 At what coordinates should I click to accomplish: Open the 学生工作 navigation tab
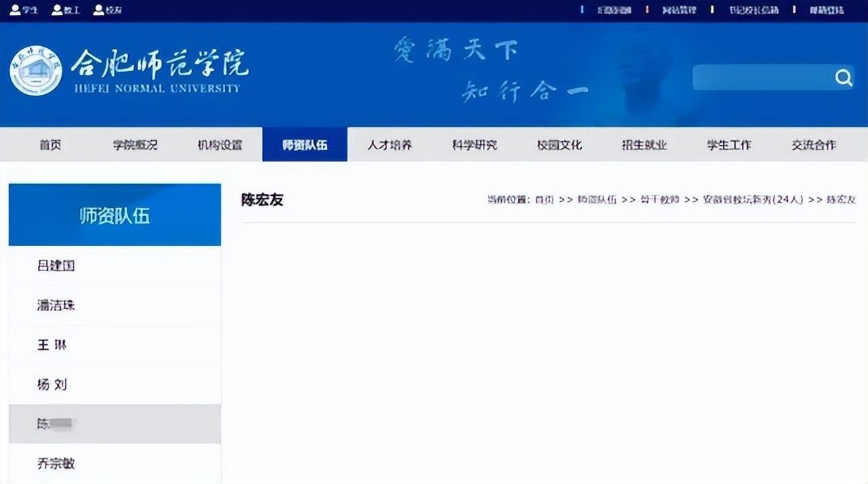[x=729, y=144]
